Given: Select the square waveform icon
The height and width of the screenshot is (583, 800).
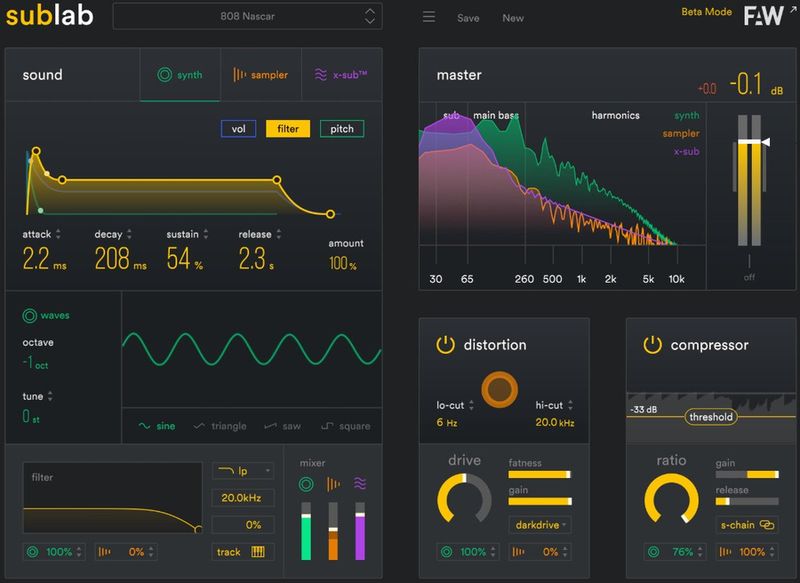Looking at the screenshot, I should [x=330, y=426].
